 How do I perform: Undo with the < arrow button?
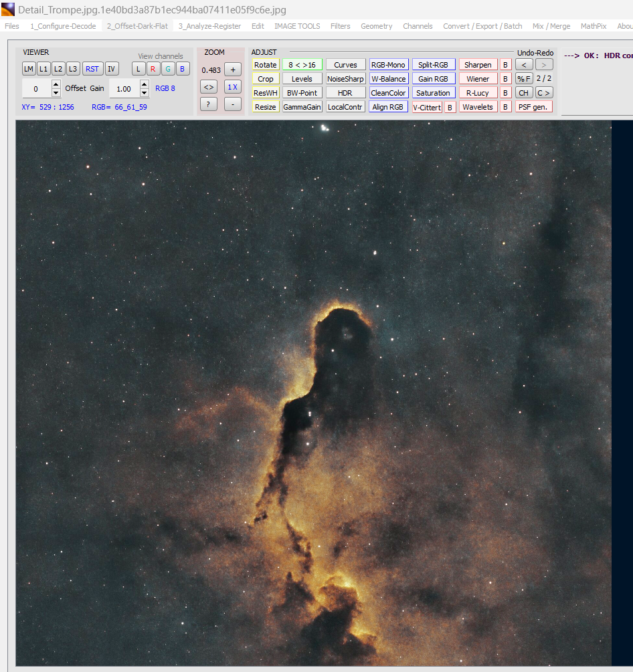[x=524, y=65]
